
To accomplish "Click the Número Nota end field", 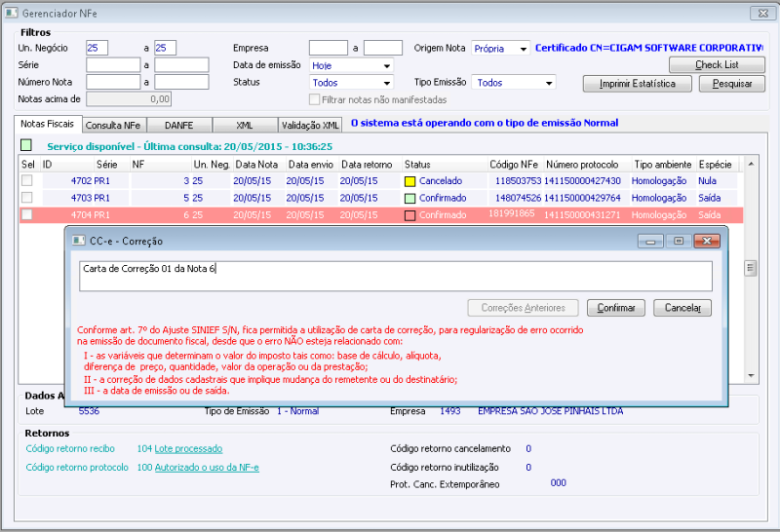I will coord(181,82).
